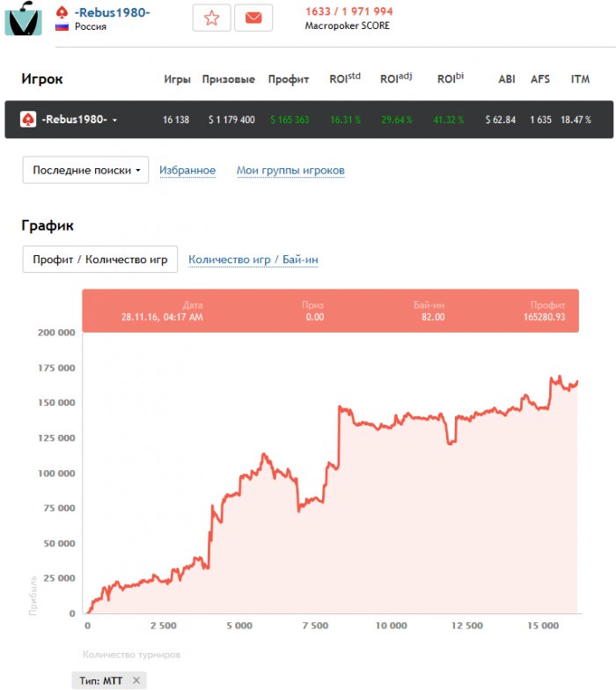This screenshot has width=616, height=690.
Task: Click the Macropoker SCORE rating numbers
Action: 348,11
